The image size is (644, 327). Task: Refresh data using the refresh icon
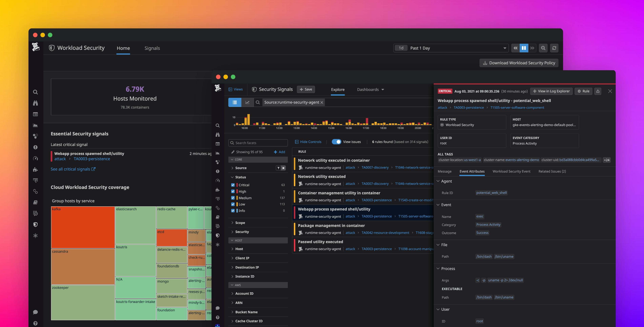[554, 48]
